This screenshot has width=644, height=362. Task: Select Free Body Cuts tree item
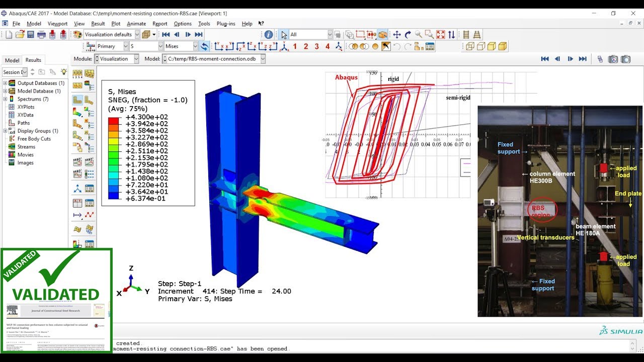coord(34,139)
